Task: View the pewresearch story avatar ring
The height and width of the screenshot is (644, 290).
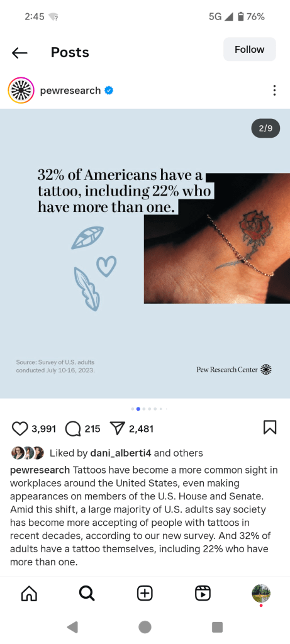Action: (21, 91)
